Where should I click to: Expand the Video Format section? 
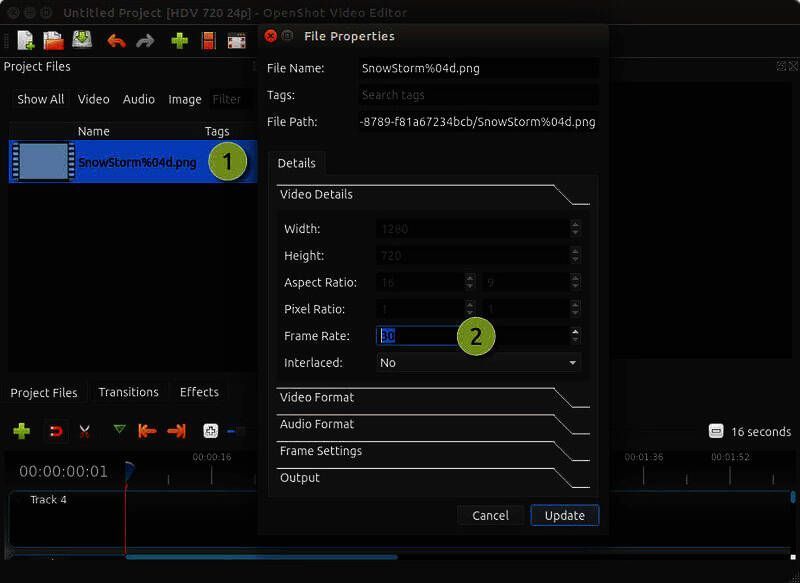point(317,398)
